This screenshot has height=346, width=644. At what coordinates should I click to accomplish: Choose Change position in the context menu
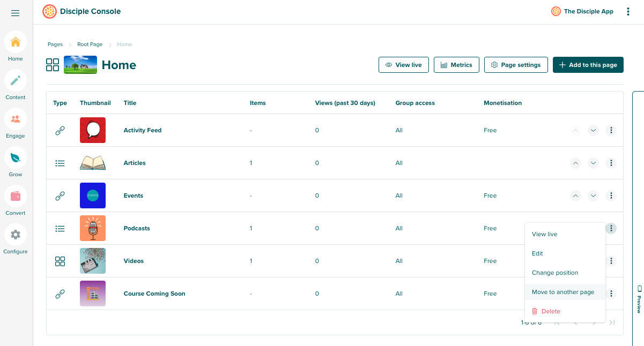click(554, 273)
